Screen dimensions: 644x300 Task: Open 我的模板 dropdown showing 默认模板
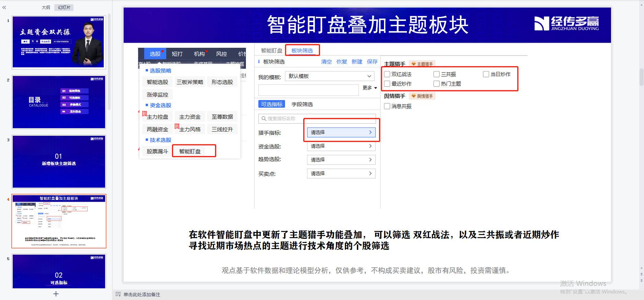330,76
